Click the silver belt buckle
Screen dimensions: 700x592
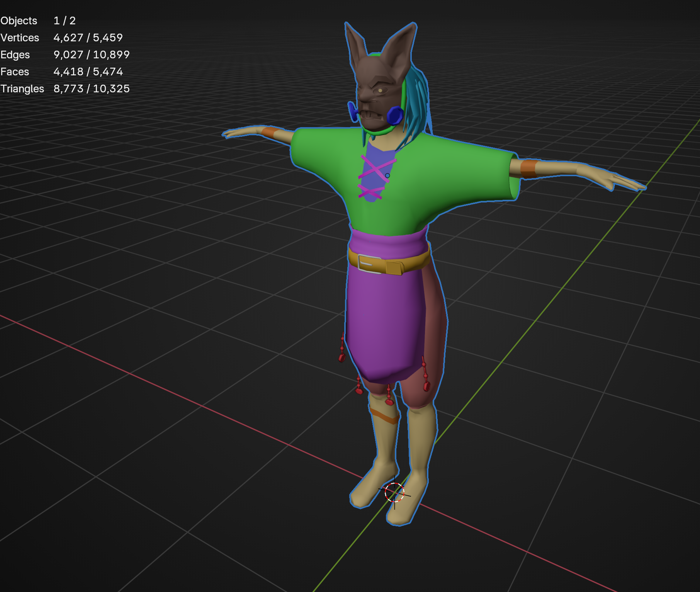[x=370, y=264]
